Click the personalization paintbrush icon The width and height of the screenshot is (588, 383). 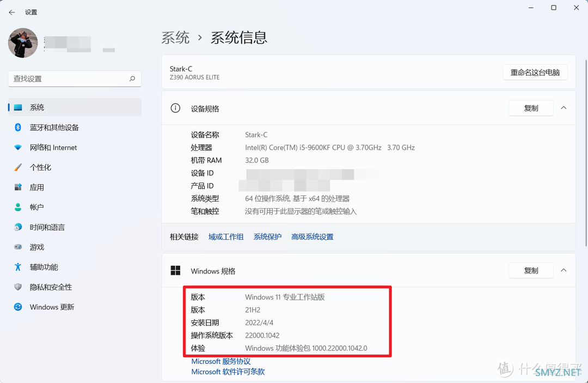coord(18,167)
